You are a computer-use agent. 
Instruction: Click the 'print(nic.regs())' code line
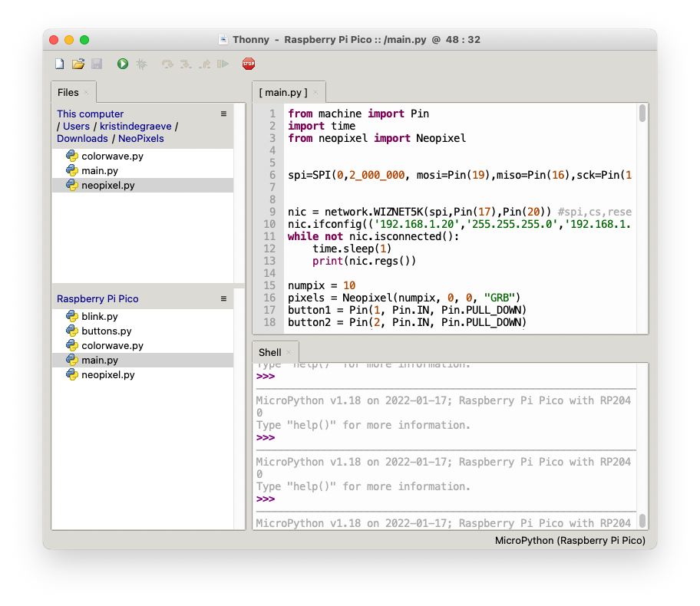pyautogui.click(x=365, y=261)
